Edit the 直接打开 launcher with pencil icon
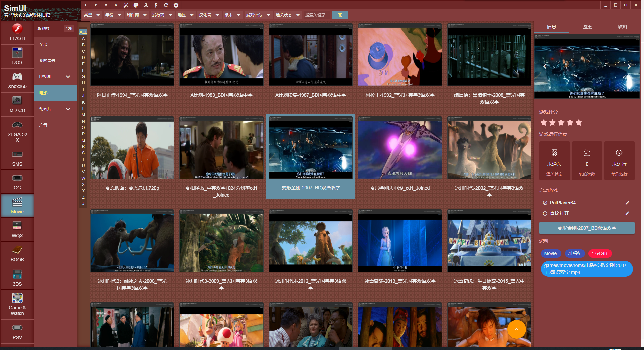The height and width of the screenshot is (350, 644). (x=627, y=213)
